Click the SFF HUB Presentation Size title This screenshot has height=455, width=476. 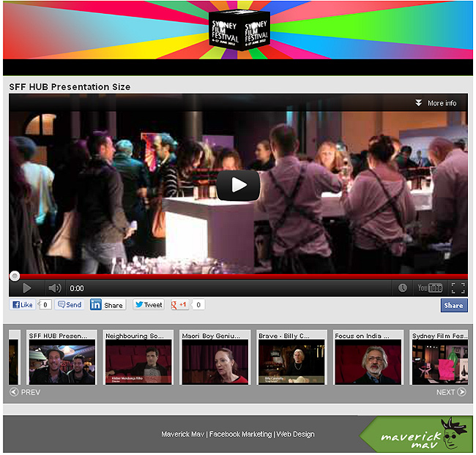(70, 87)
